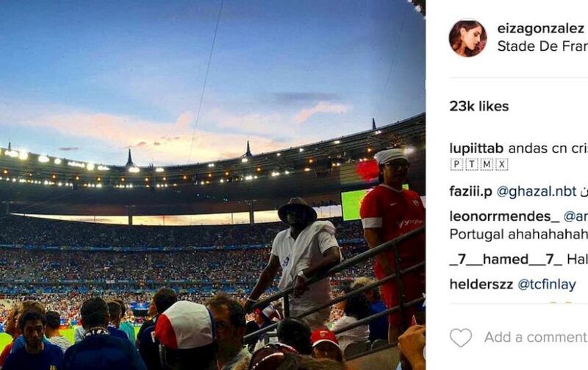Click the tricolor hat in the photo foreground
The width and height of the screenshot is (588, 370).
pos(184,326)
